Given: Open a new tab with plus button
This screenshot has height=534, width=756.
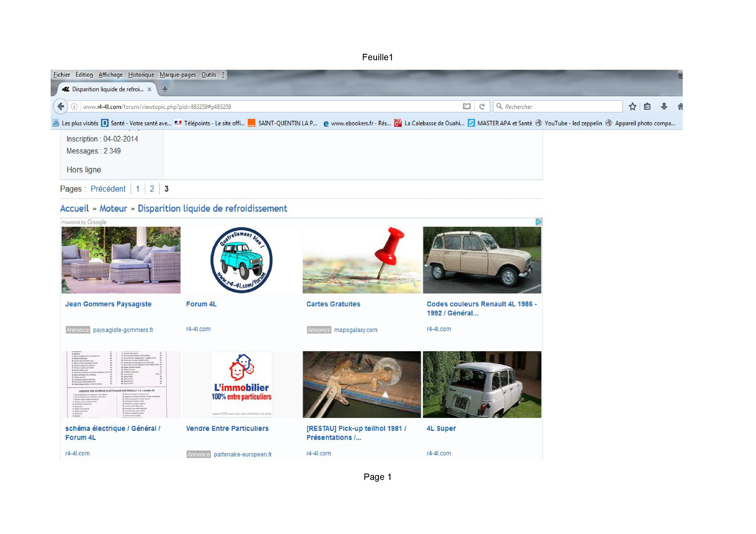Looking at the screenshot, I should [165, 89].
